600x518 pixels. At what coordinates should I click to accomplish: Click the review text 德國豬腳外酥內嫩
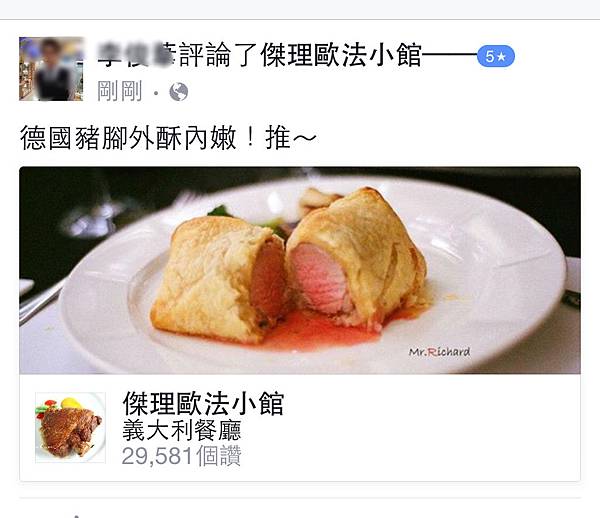128,138
